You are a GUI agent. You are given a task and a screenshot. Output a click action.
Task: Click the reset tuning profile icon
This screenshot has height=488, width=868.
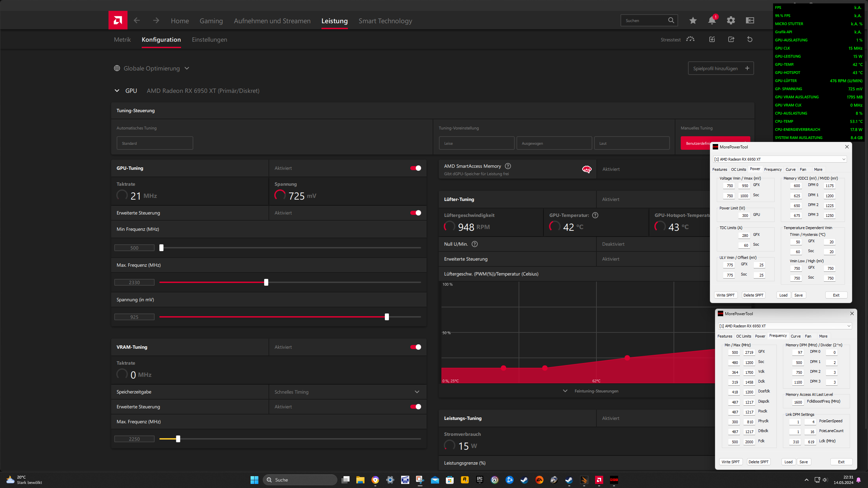point(750,39)
